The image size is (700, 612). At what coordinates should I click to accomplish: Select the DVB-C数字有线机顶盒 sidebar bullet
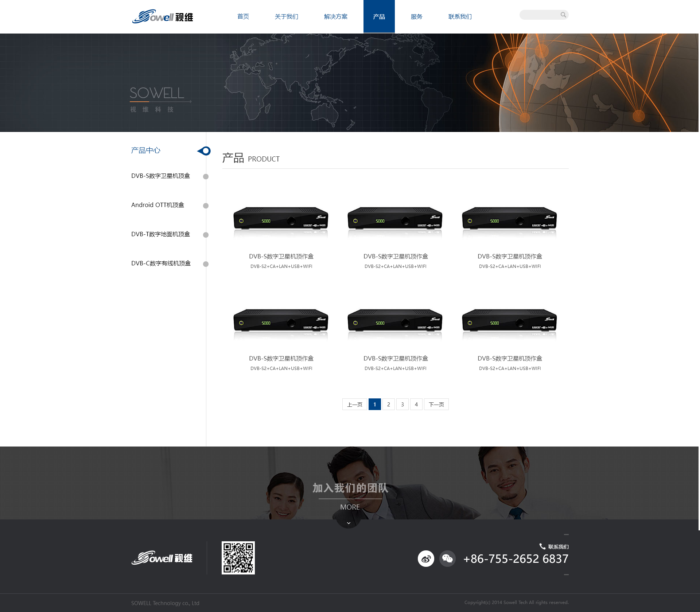(x=206, y=264)
